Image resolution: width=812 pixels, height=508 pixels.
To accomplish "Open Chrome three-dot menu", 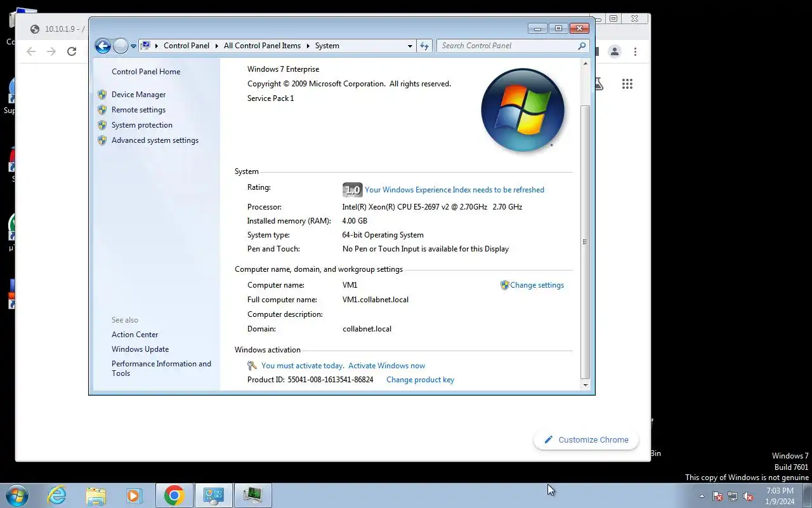I will [635, 51].
